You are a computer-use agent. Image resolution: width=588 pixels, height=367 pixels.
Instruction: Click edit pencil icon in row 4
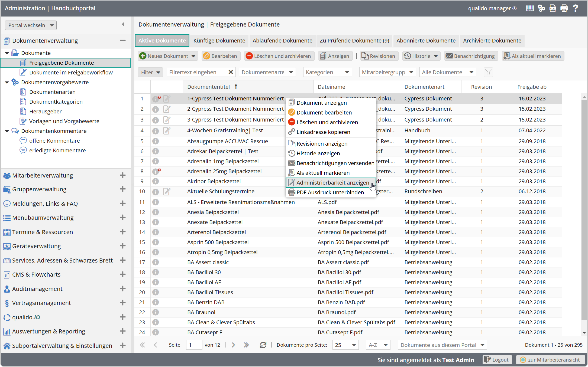click(x=167, y=131)
